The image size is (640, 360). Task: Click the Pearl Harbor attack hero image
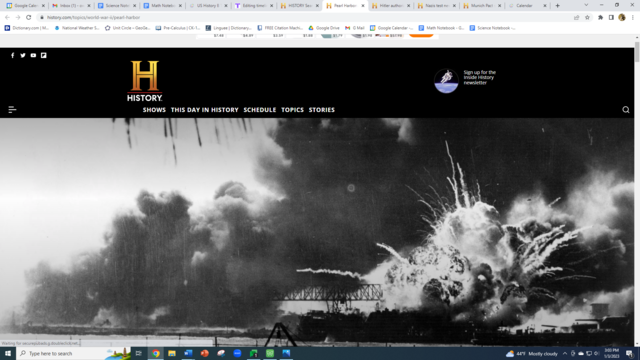click(317, 232)
